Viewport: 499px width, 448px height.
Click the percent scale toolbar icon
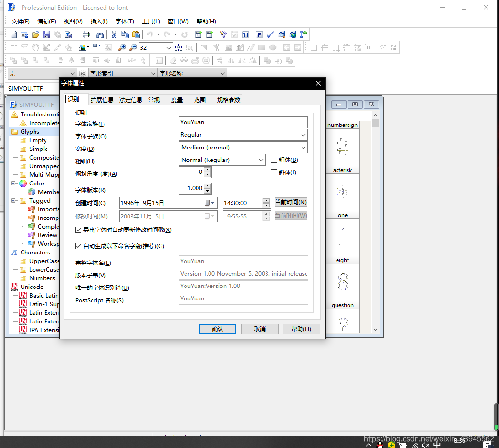coord(97,47)
